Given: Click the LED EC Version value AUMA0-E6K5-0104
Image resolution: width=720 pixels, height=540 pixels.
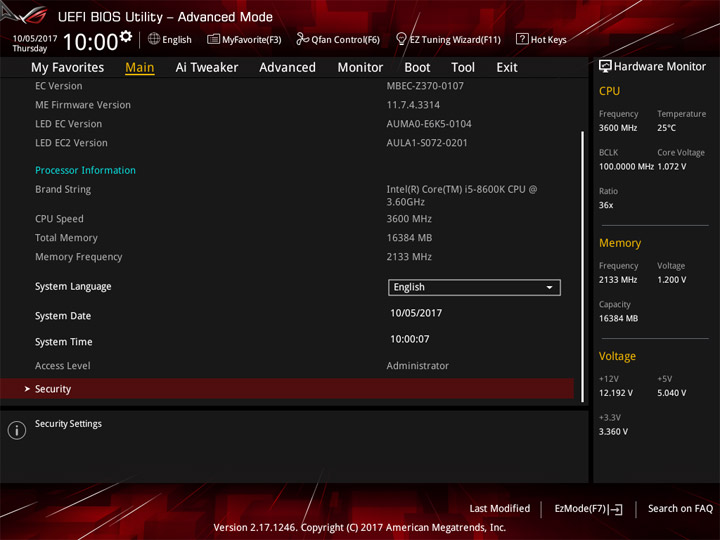Looking at the screenshot, I should (429, 124).
